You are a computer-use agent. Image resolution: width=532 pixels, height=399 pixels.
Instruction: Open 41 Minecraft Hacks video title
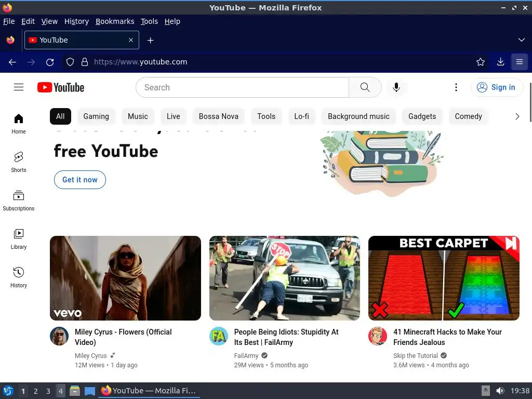point(447,337)
